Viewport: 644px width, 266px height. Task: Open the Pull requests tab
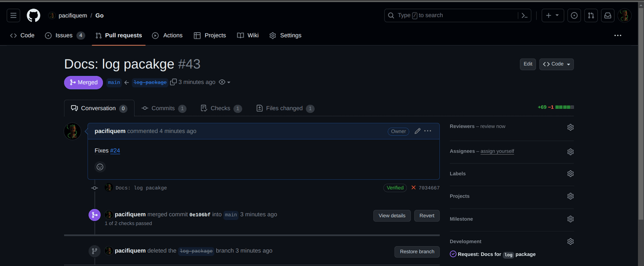(x=119, y=36)
